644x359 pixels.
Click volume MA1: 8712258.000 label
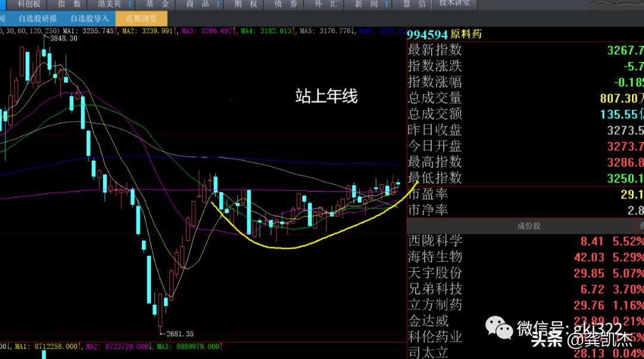coord(46,346)
